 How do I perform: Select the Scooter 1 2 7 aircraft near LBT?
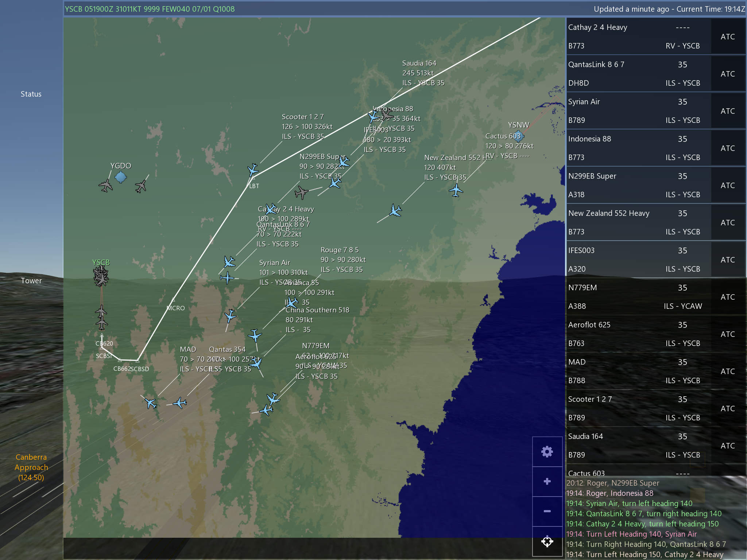(x=253, y=170)
